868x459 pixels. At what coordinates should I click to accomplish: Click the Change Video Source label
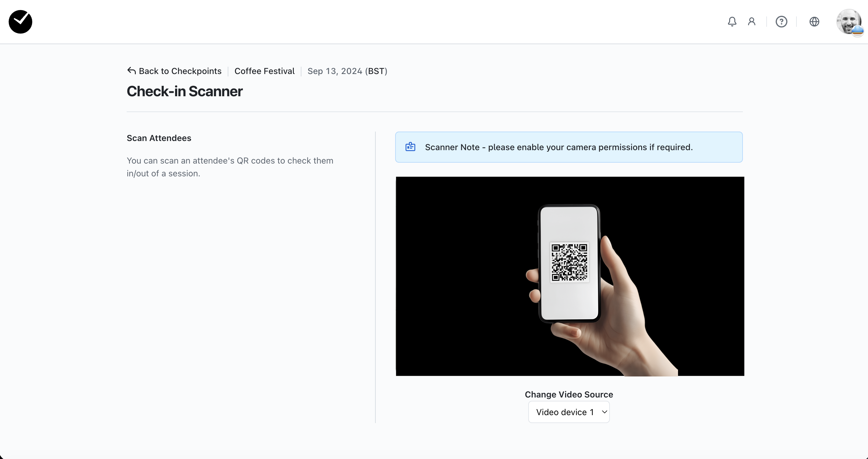click(569, 394)
